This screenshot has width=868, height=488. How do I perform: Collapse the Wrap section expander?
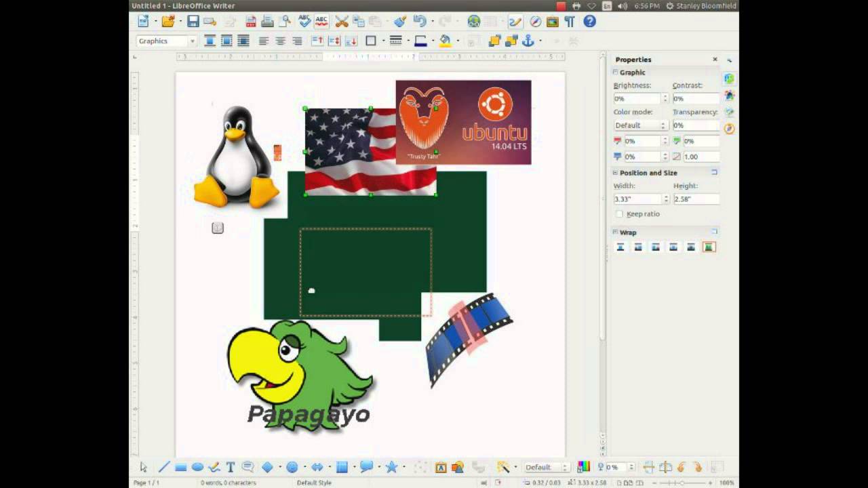[x=616, y=232]
